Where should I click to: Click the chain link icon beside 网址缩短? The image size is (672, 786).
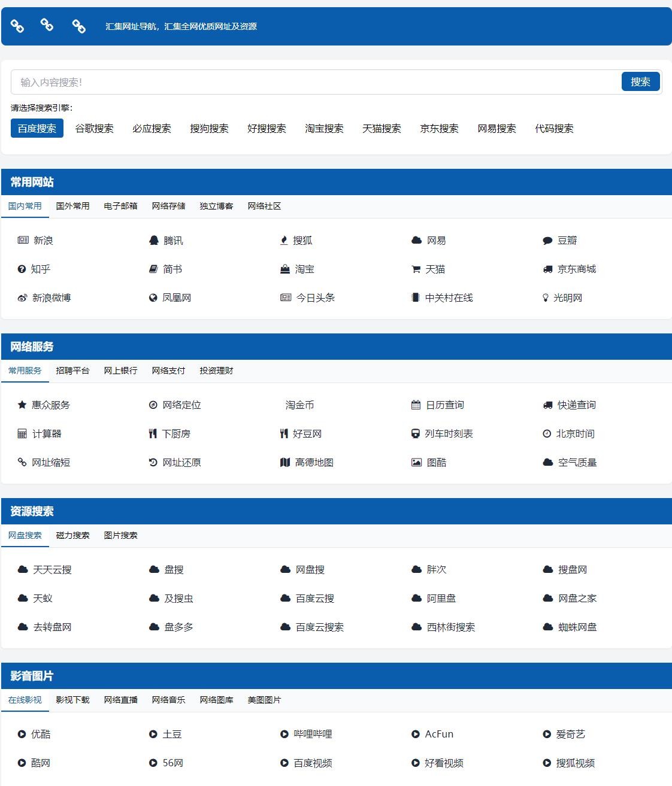point(22,462)
